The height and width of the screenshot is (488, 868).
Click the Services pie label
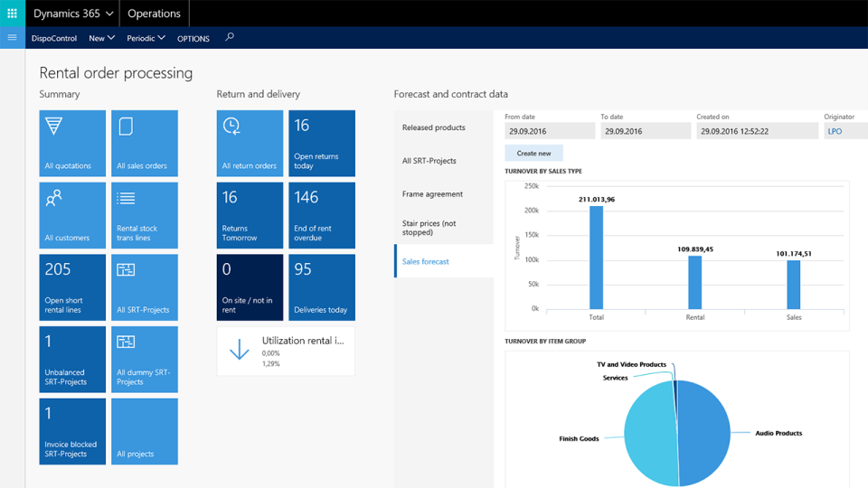coord(615,378)
